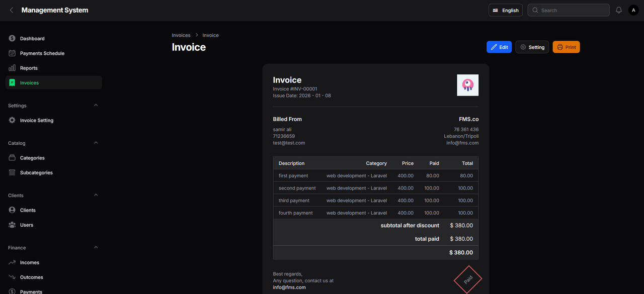Click the Setting button
The image size is (644, 294).
(532, 47)
